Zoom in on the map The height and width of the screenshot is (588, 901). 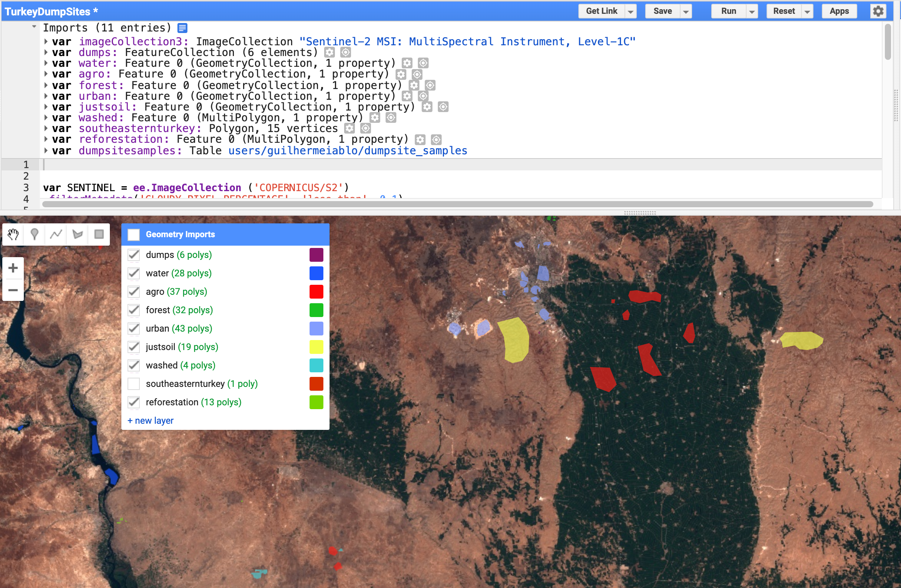click(x=13, y=268)
